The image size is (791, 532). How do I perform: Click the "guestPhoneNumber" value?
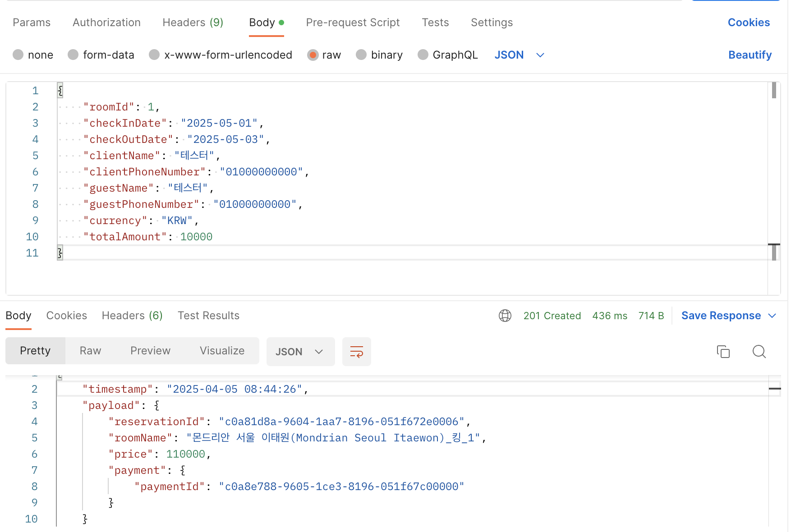(255, 204)
